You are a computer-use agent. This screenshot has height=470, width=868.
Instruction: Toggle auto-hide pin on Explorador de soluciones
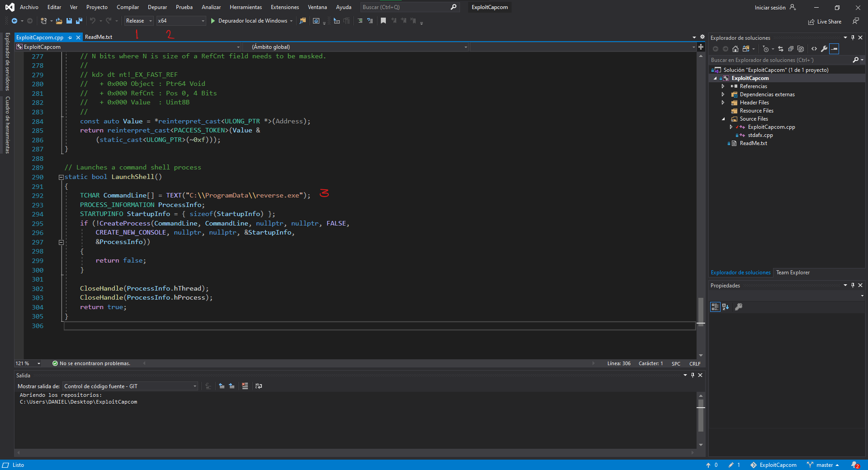853,38
